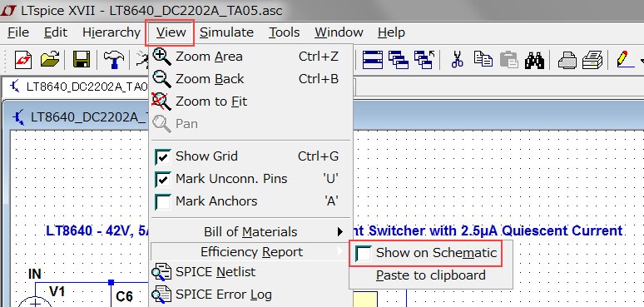Open the Simulate menu
The image size is (644, 307).
(x=226, y=32)
